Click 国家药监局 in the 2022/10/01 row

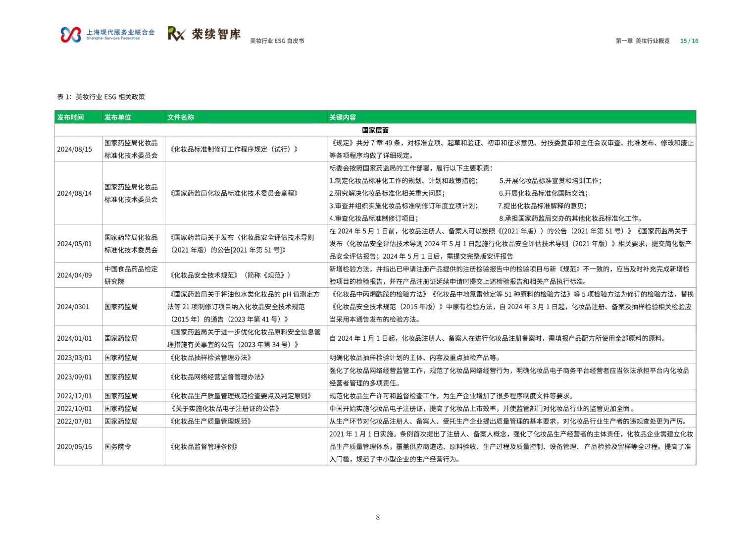click(x=121, y=409)
